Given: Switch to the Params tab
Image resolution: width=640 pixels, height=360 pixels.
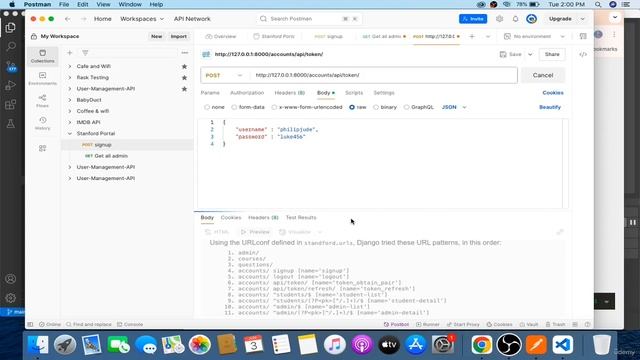Looking at the screenshot, I should (210, 93).
